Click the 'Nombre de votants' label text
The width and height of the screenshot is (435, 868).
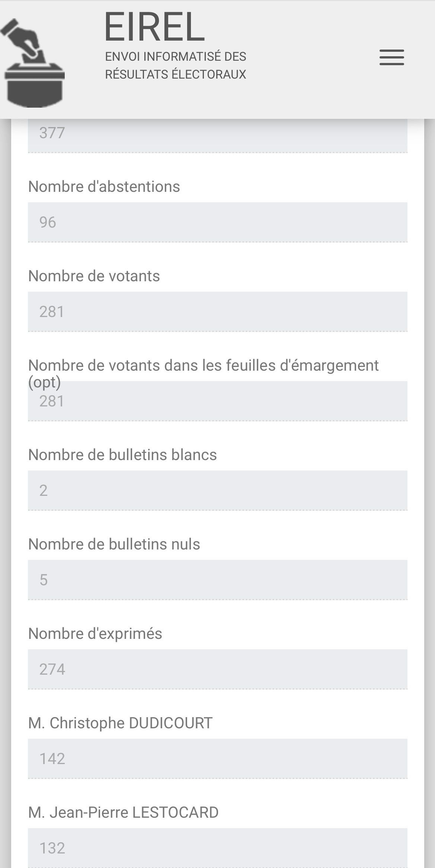(x=94, y=276)
